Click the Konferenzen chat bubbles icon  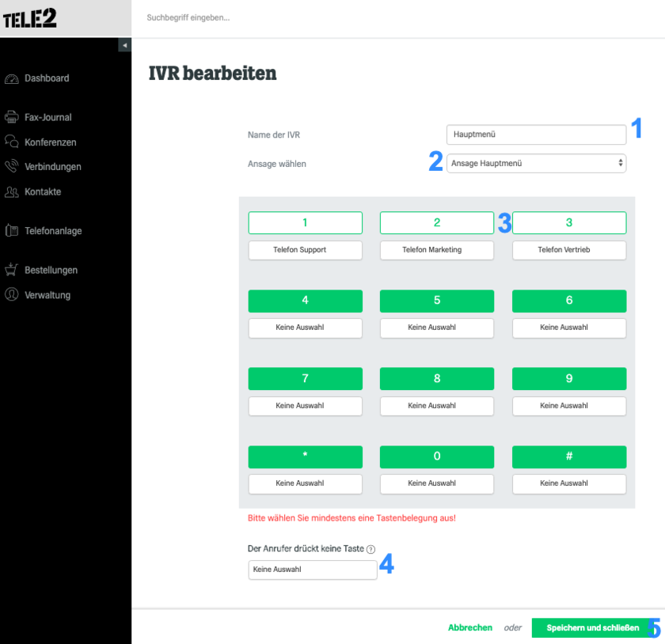[11, 142]
